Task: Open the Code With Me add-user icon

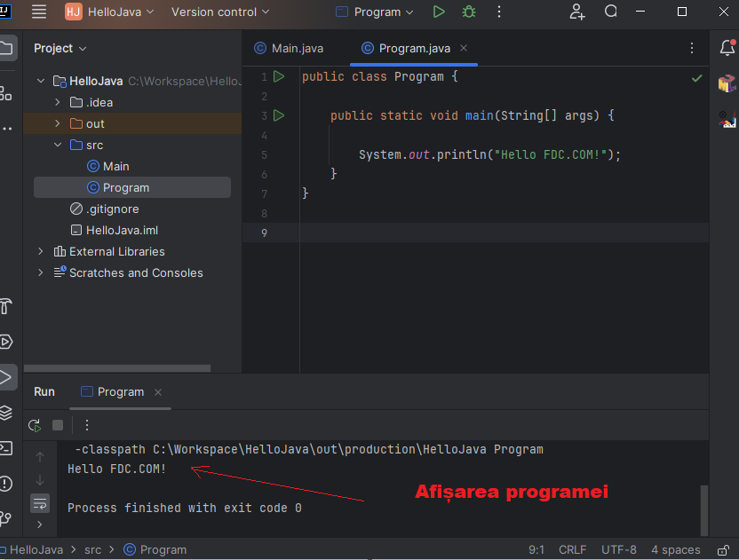Action: pos(576,12)
